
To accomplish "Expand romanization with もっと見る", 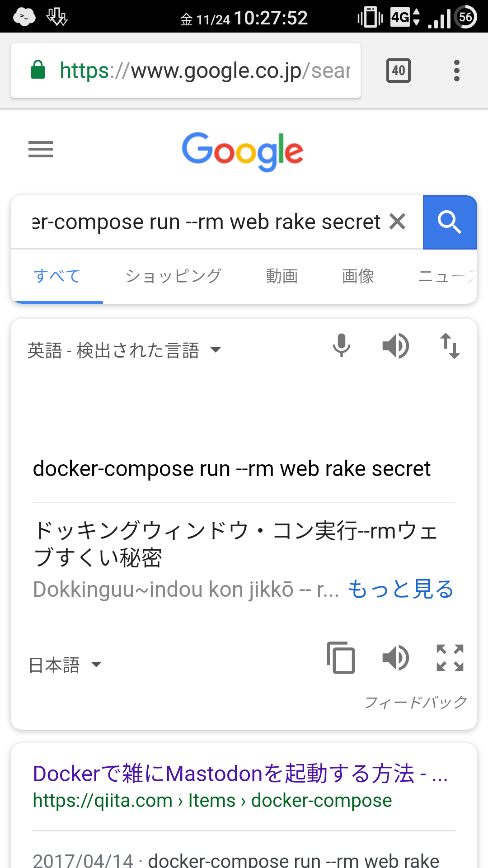I will point(401,589).
